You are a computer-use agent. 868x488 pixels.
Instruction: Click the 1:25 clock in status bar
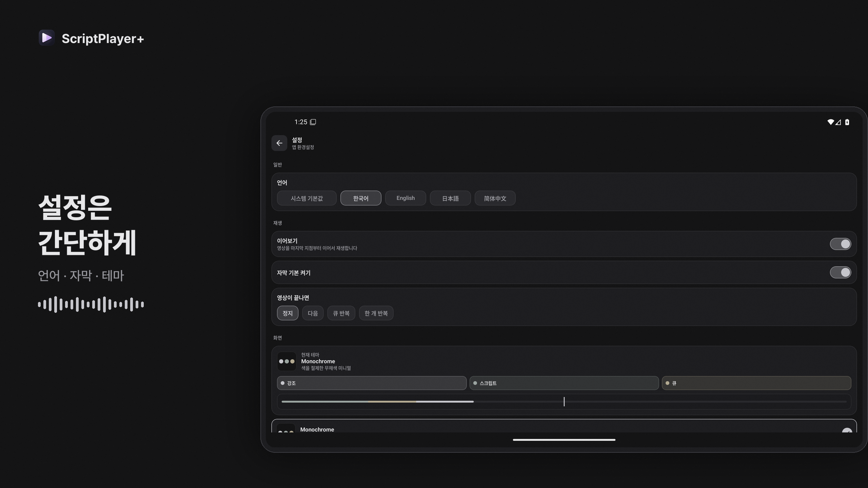[301, 122]
